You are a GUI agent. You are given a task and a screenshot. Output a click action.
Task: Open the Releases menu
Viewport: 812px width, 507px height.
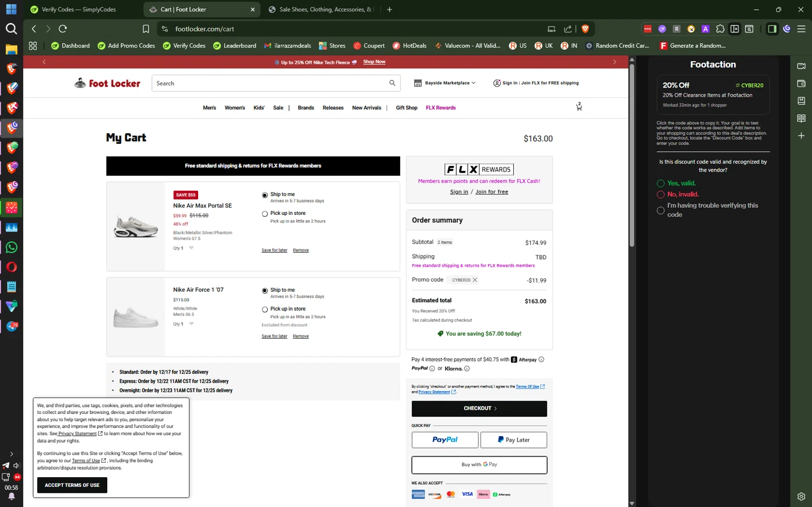tap(333, 108)
